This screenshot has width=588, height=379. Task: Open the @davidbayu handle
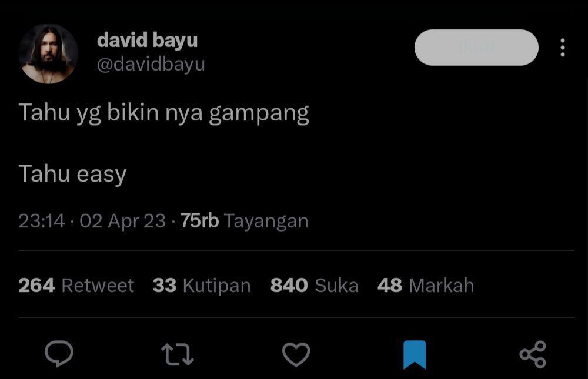[x=151, y=64]
